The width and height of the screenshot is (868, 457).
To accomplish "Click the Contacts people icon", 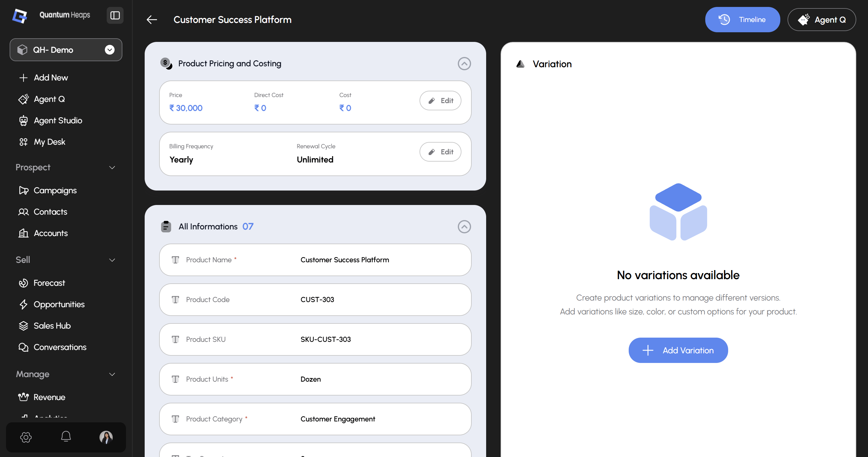I will [23, 212].
